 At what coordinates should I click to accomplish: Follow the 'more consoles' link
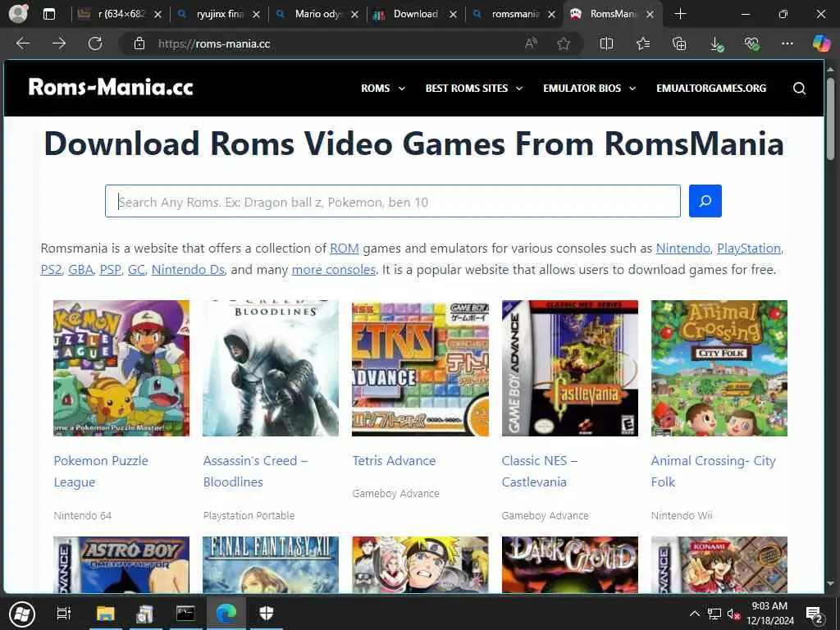click(x=334, y=269)
